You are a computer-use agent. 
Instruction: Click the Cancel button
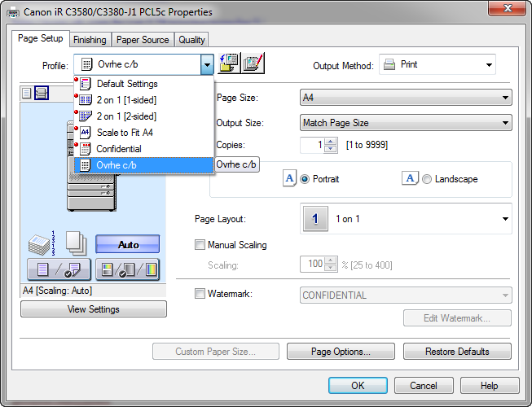coord(424,385)
